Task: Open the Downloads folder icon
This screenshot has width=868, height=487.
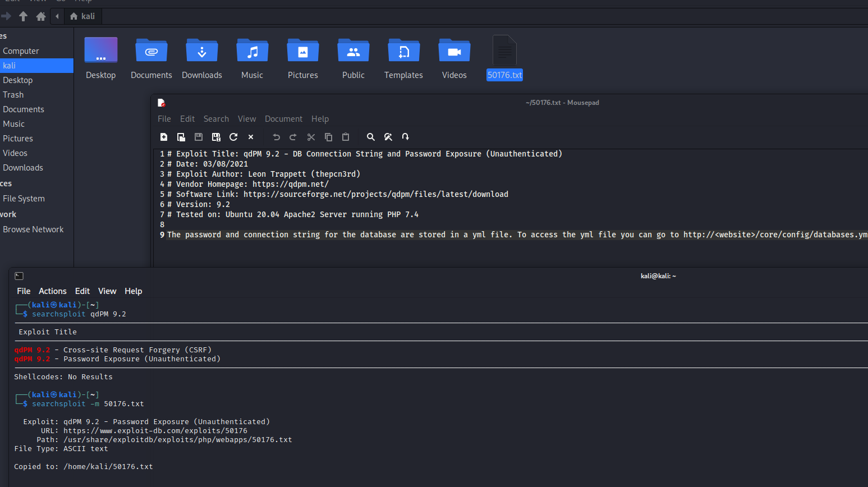Action: click(x=202, y=50)
